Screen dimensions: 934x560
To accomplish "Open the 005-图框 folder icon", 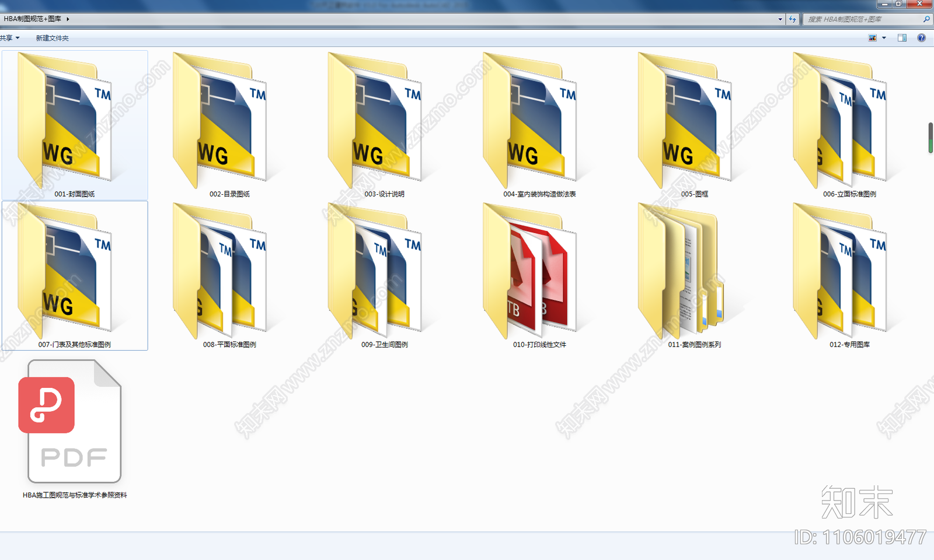I will point(685,120).
